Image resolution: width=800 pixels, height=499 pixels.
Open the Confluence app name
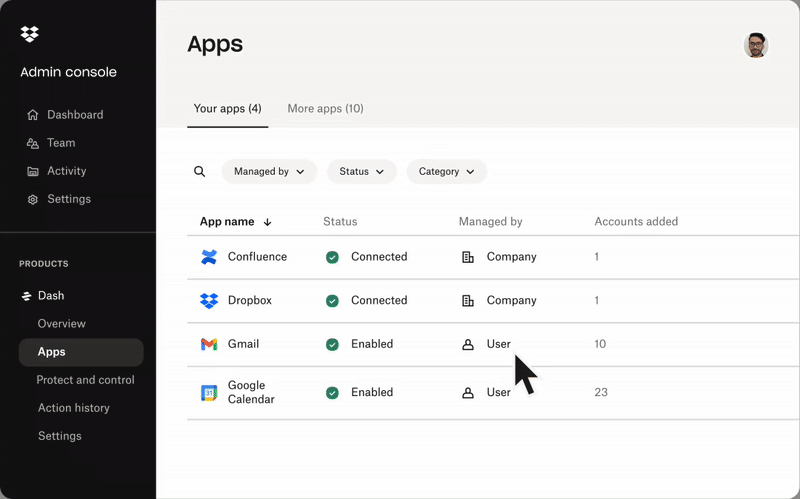click(x=257, y=257)
